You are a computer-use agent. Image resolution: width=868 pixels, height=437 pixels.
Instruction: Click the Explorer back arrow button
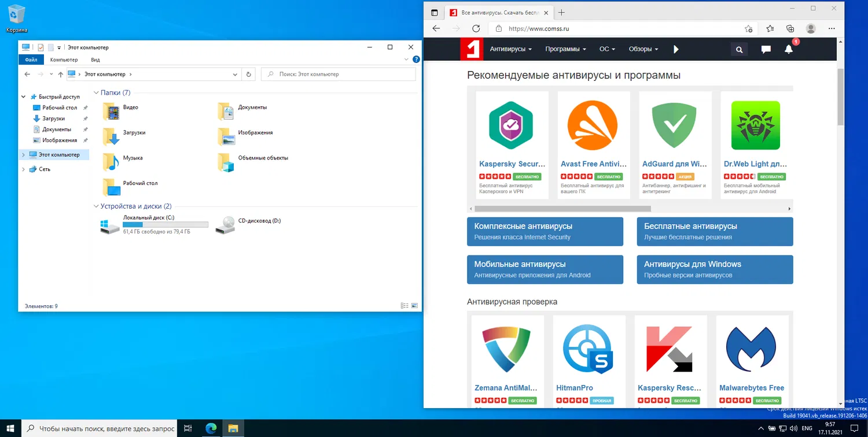click(x=27, y=75)
